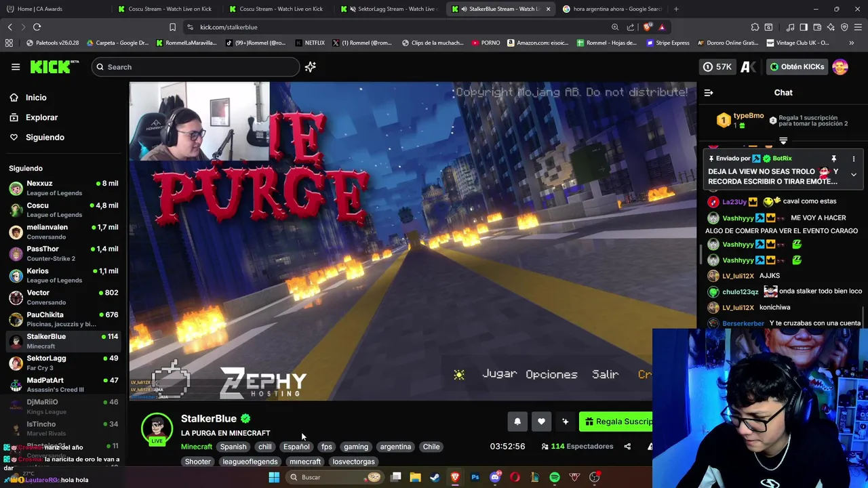This screenshot has width=868, height=488.
Task: Unpin the pinned message pin icon
Action: (x=834, y=159)
